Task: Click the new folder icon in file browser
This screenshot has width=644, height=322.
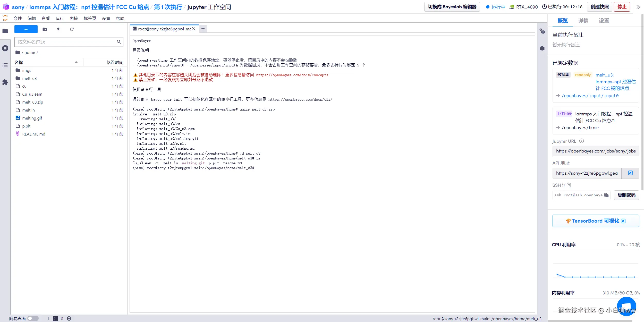Action: (x=45, y=29)
